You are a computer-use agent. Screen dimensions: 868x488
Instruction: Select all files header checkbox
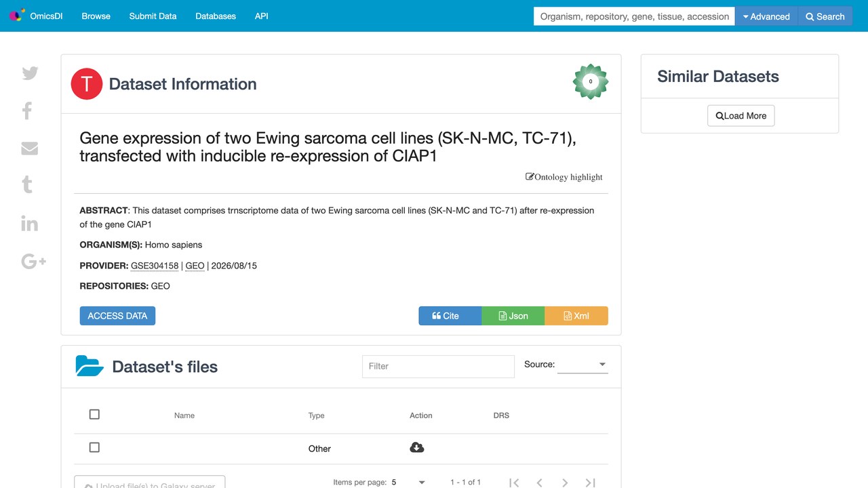94,414
